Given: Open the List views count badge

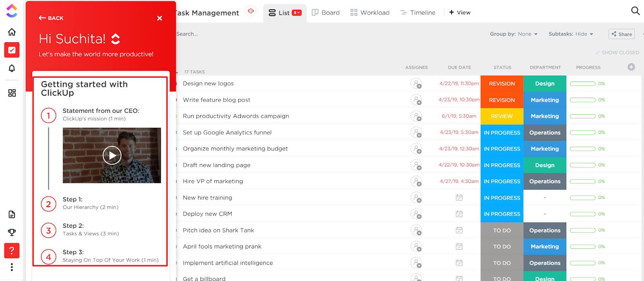Looking at the screenshot, I should 297,13.
